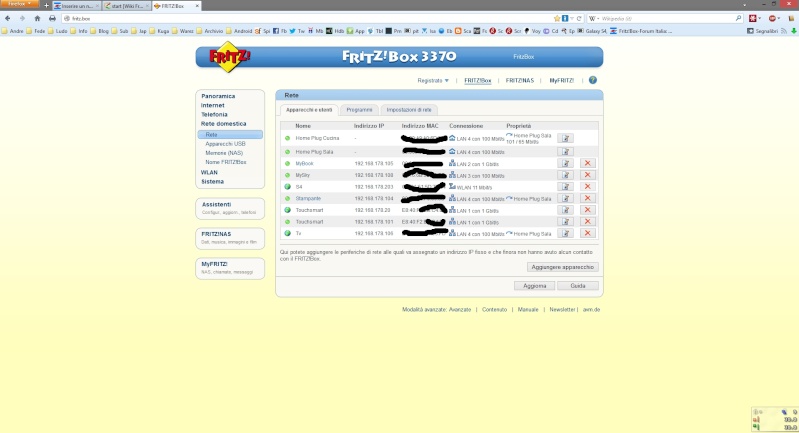Bookmark this page with the star icon
Image resolution: width=799 pixels, height=433 pixels.
pos(557,18)
